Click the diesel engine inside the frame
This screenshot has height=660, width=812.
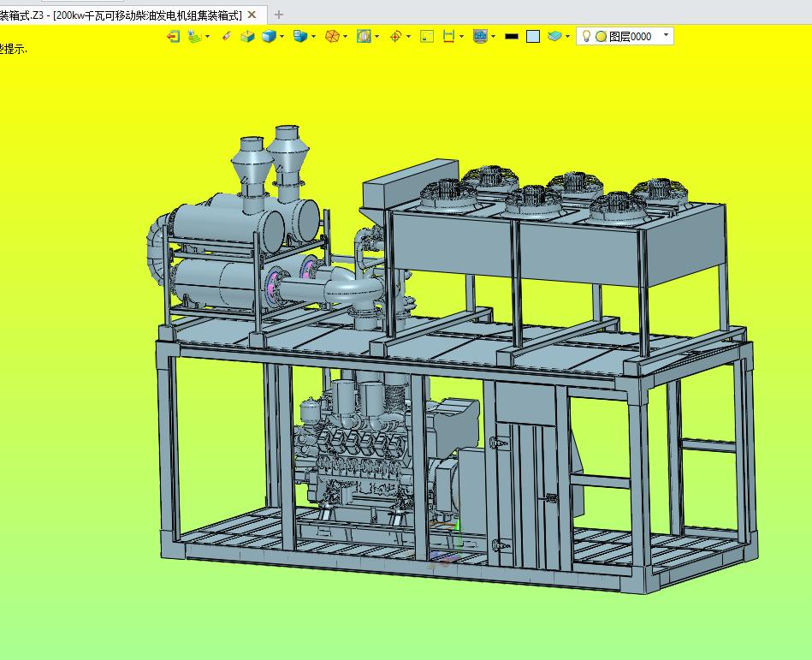point(358,451)
